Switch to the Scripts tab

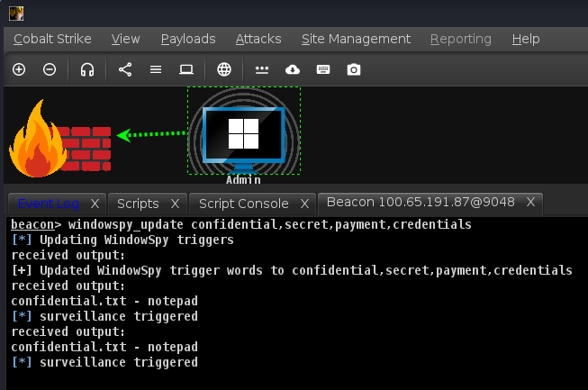(x=138, y=204)
